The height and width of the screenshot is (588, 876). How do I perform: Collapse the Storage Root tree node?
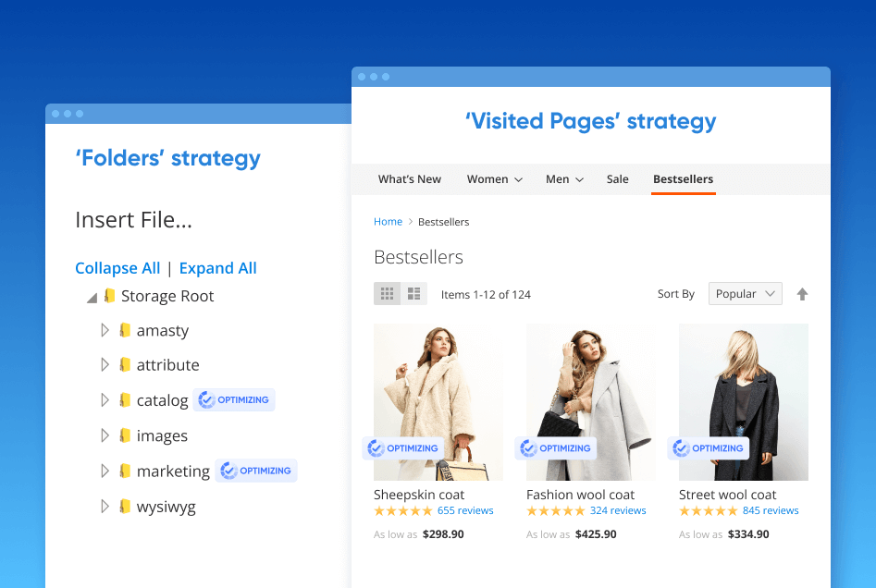point(92,296)
